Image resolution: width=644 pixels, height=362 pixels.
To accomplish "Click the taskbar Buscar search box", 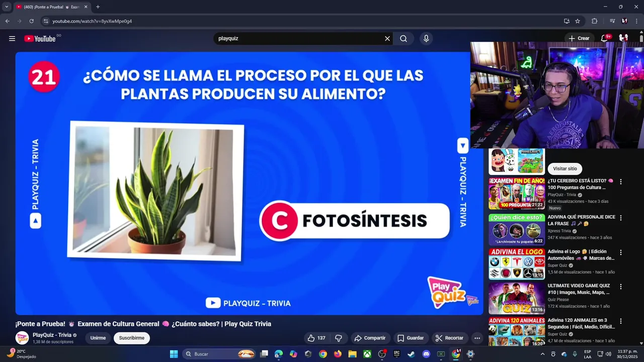I will [x=219, y=354].
